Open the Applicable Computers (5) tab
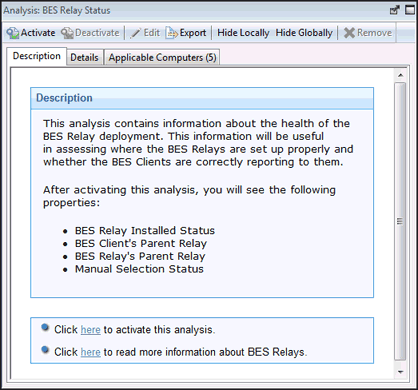The height and width of the screenshot is (390, 418). (x=162, y=57)
